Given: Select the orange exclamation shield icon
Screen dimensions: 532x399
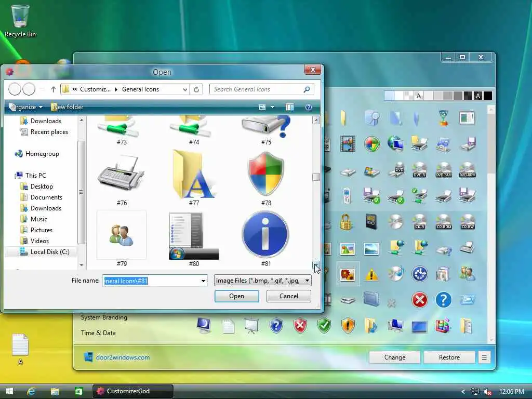Looking at the screenshot, I should 348,325.
